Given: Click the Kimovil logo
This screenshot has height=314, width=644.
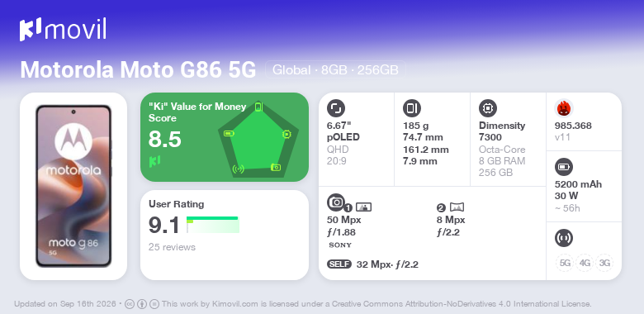Looking at the screenshot, I should coord(63,30).
